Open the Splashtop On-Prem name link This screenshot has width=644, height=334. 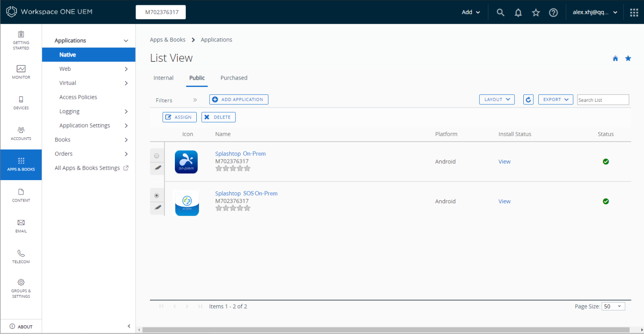click(x=240, y=154)
